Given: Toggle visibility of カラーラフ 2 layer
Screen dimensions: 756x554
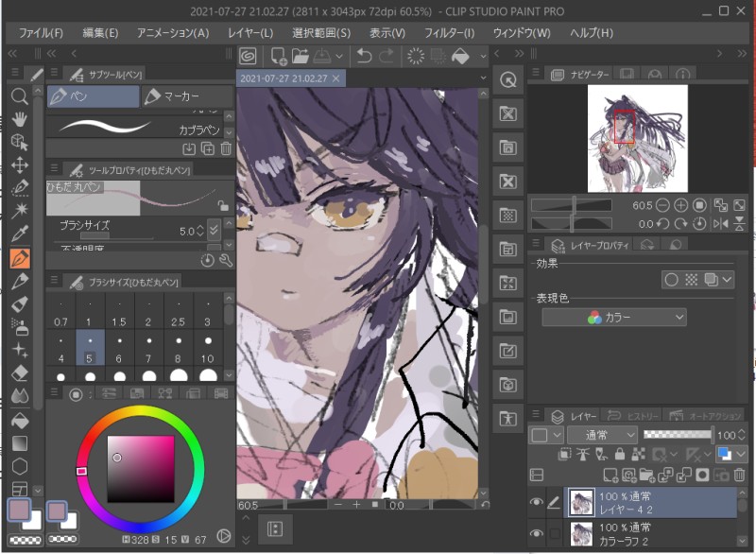Looking at the screenshot, I should click(x=536, y=533).
